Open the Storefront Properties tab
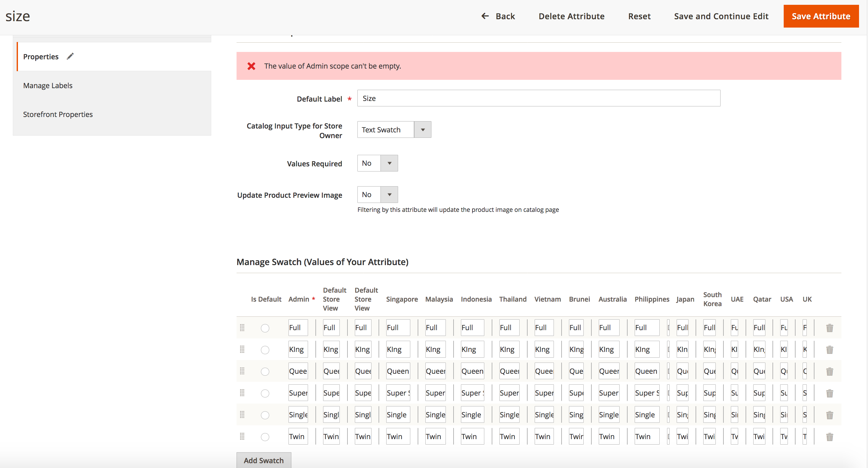 (x=58, y=114)
